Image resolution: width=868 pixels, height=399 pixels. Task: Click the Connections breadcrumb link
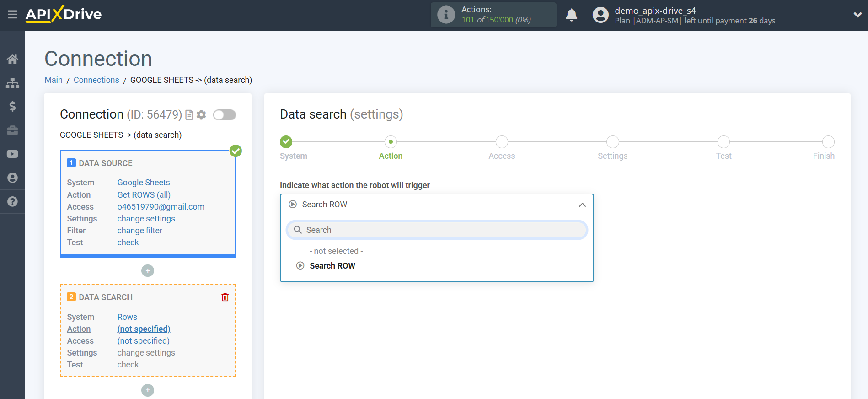click(96, 80)
